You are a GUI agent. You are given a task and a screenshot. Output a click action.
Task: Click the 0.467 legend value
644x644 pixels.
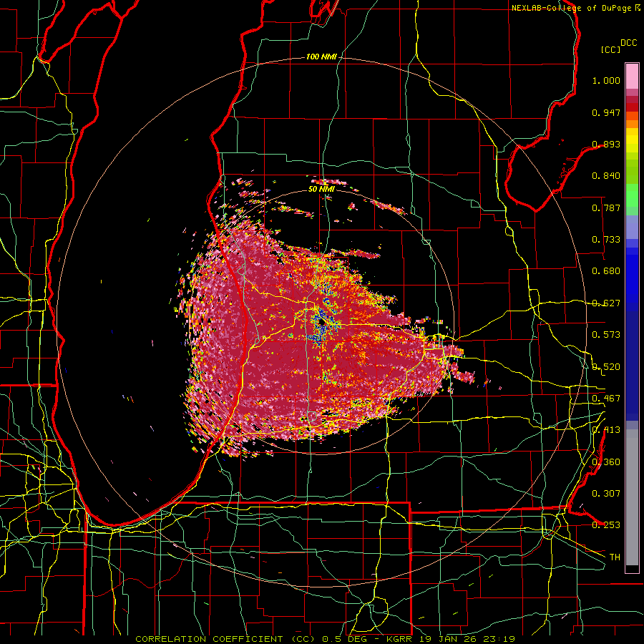click(606, 399)
